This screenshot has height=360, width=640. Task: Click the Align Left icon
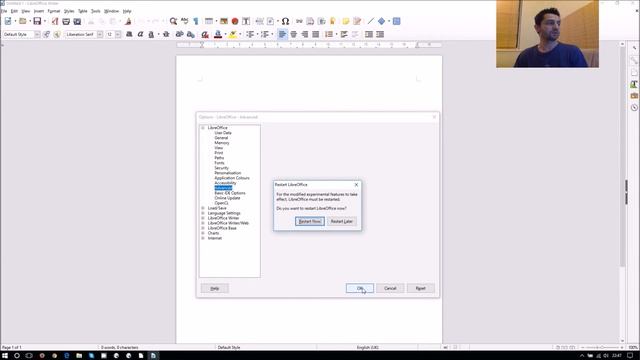coord(282,34)
